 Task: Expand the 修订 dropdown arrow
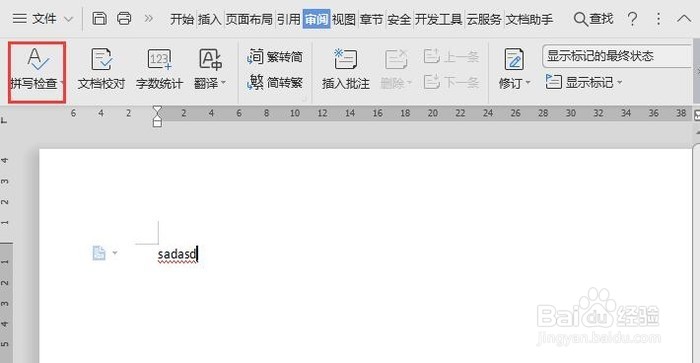(528, 83)
